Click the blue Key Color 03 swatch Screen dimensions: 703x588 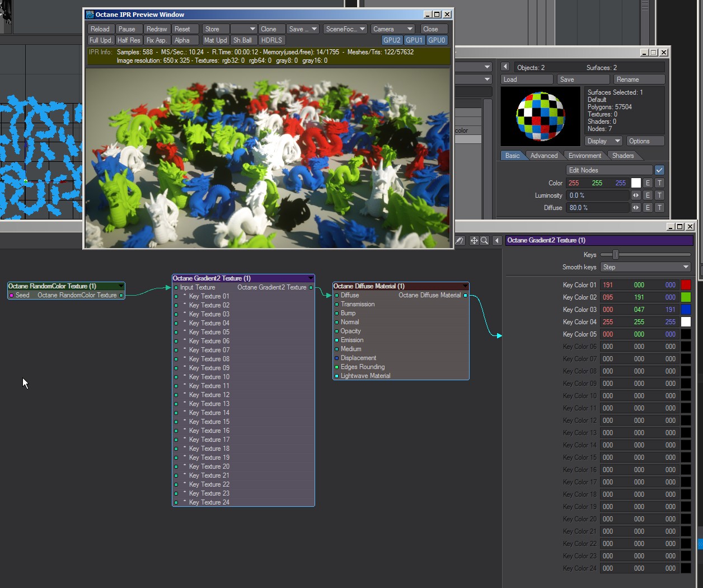tap(686, 310)
